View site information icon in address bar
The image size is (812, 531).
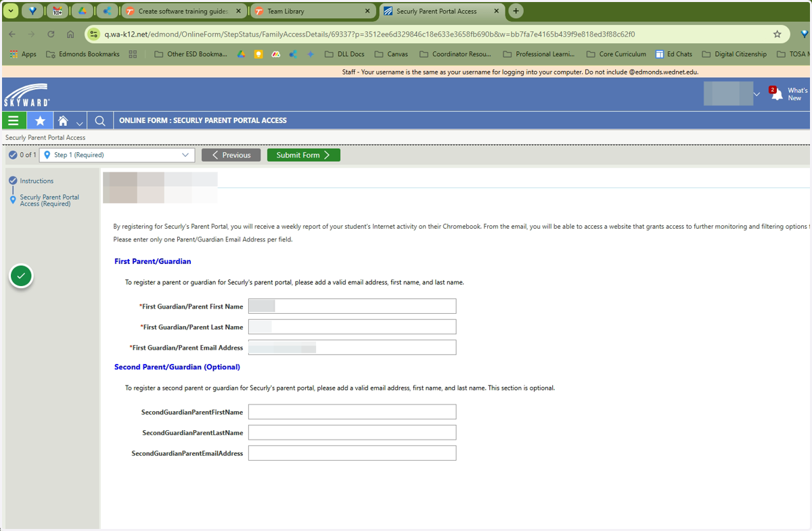(x=94, y=34)
